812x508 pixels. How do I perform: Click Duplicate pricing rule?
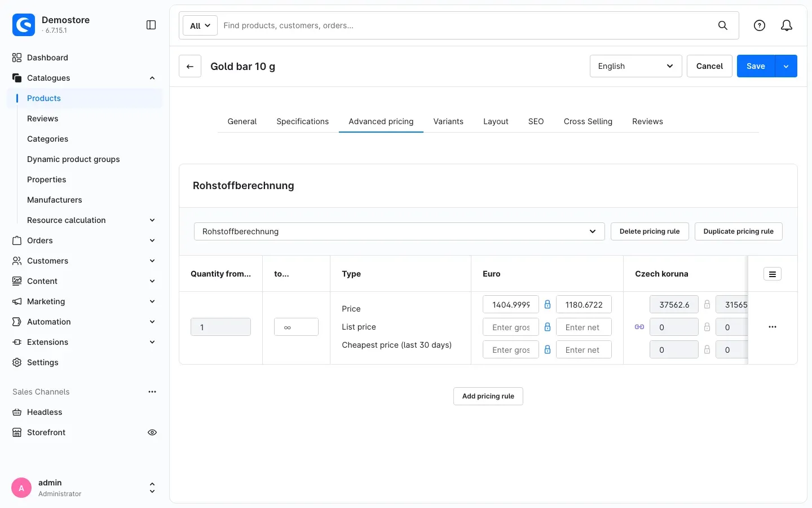[x=739, y=231]
